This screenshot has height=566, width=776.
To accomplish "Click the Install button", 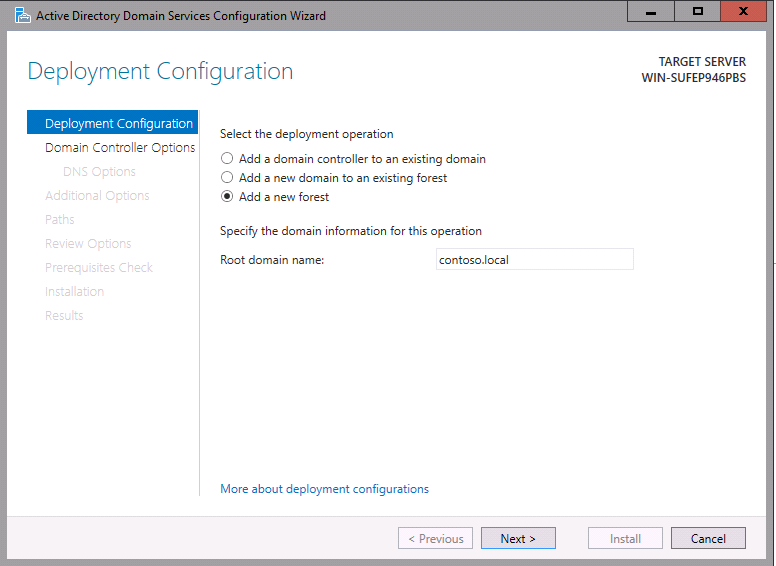I will click(x=625, y=538).
